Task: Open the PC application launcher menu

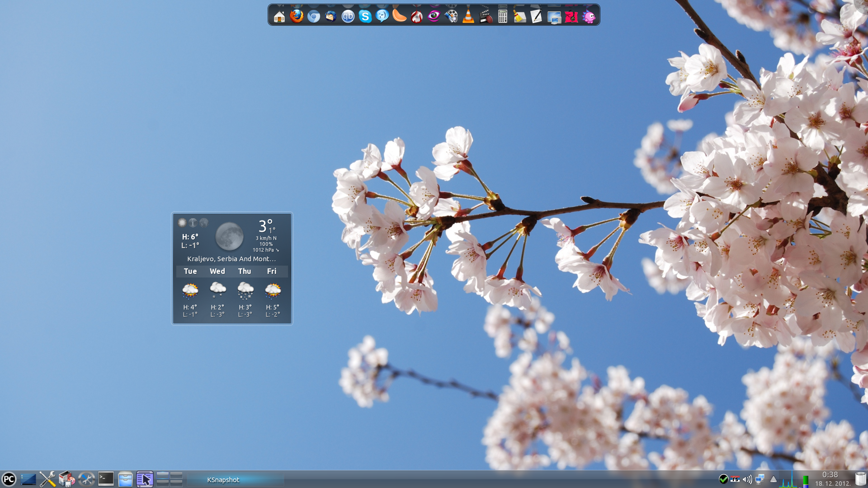Action: pyautogui.click(x=9, y=479)
